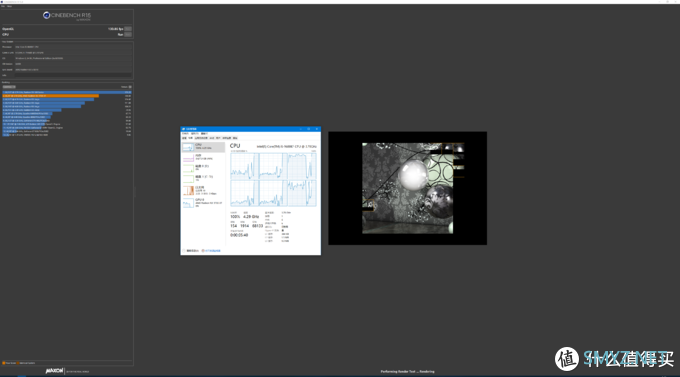
Task: Switch to the 应用历史记录 (App history) tab
Action: pos(201,138)
